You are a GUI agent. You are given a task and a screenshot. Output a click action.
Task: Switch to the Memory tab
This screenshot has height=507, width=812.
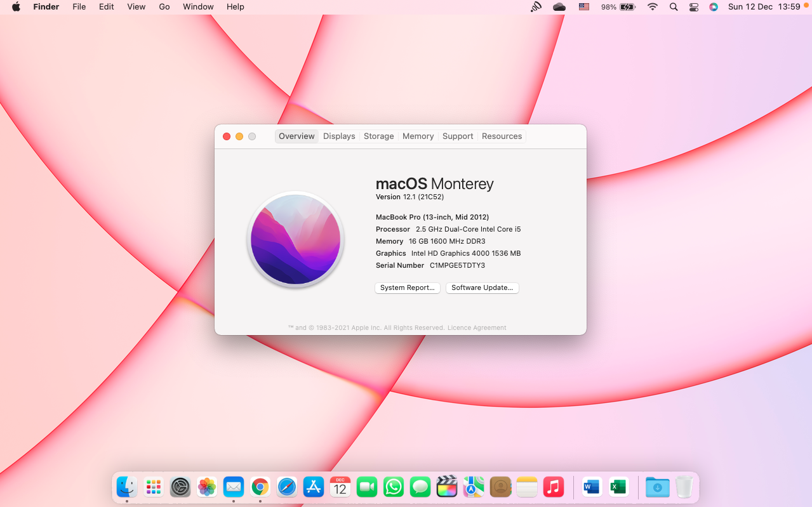coord(418,136)
